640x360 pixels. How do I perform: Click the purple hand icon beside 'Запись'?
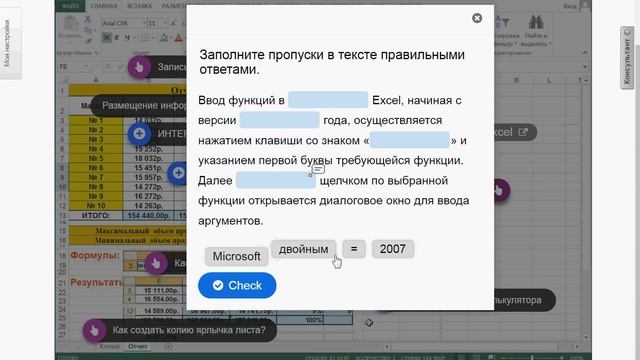pyautogui.click(x=139, y=67)
